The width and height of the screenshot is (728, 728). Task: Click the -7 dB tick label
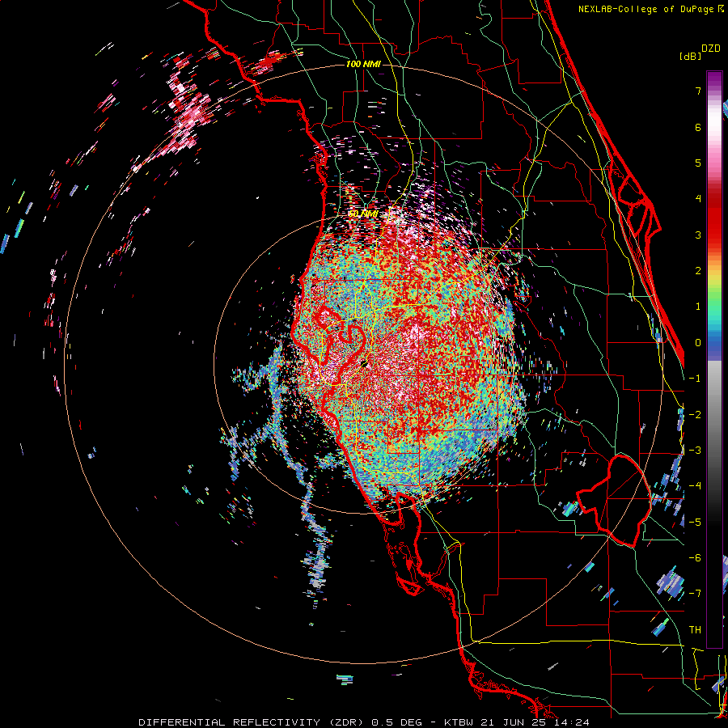pyautogui.click(x=695, y=594)
